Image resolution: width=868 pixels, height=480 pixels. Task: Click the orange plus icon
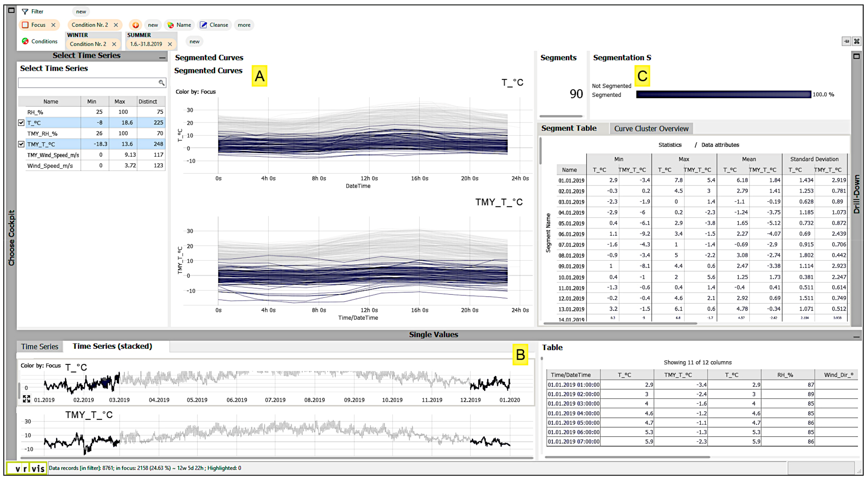(136, 25)
